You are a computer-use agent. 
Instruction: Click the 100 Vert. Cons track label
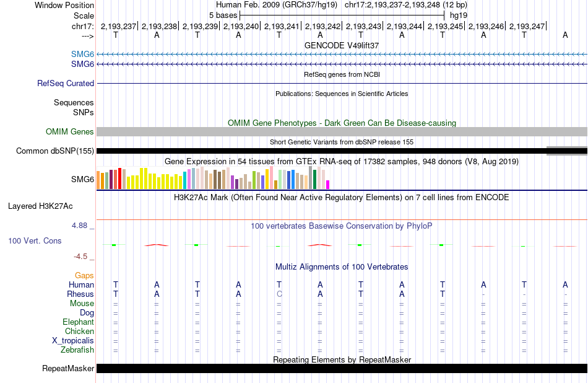tap(35, 240)
